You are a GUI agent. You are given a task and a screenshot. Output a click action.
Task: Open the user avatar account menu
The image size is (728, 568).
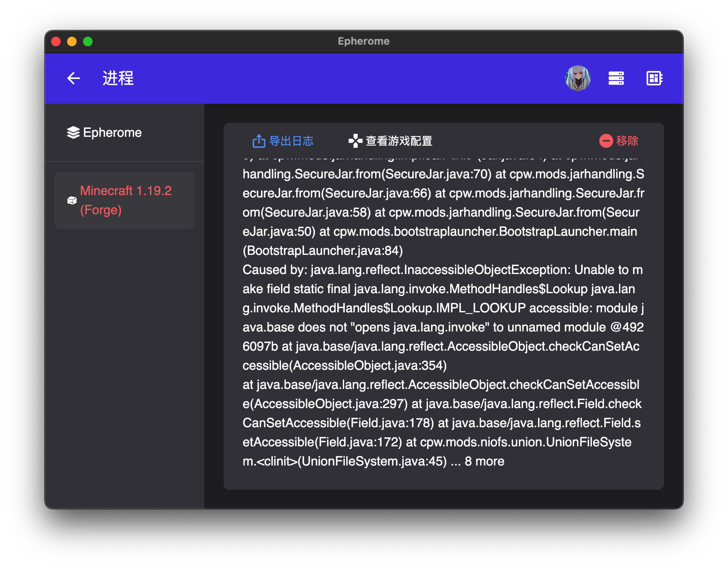578,78
